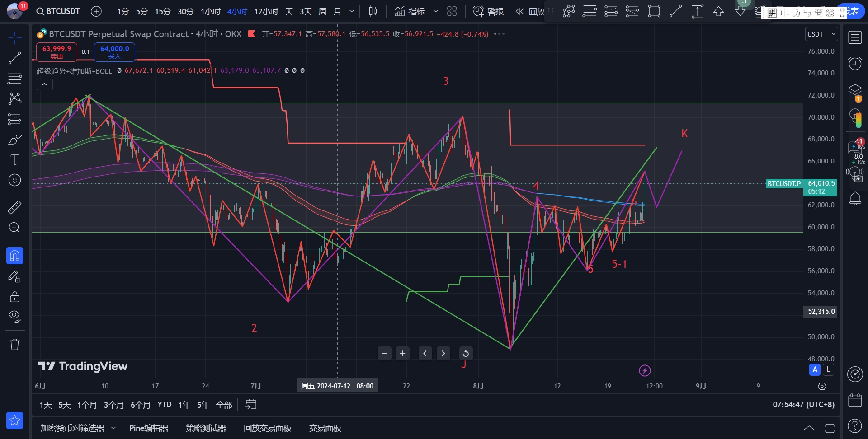
Task: Open 交易面板 tab
Action: click(325, 428)
